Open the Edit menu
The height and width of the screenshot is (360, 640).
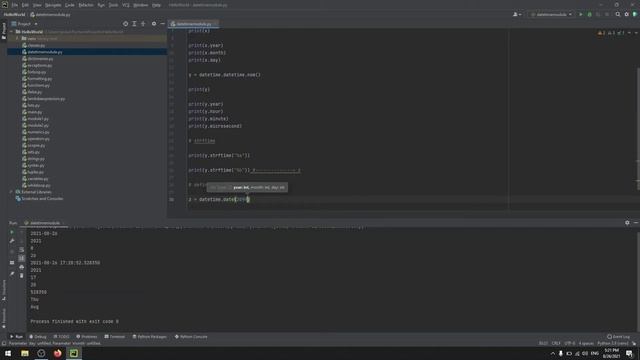[25, 5]
